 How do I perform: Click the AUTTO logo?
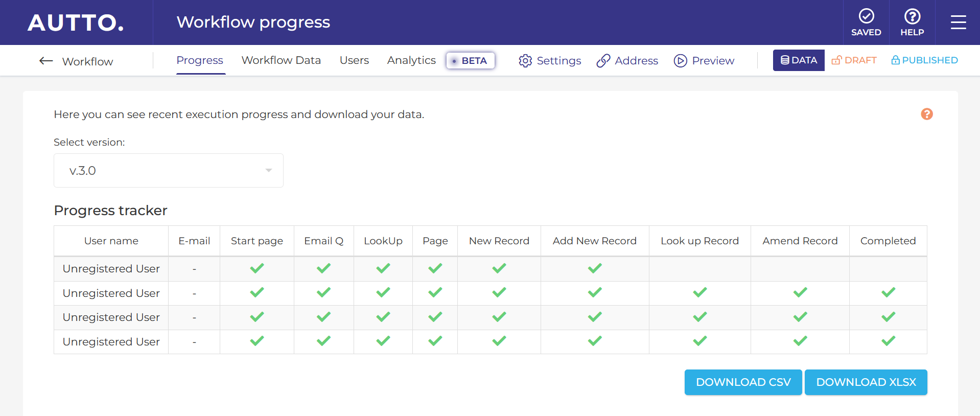[76, 22]
